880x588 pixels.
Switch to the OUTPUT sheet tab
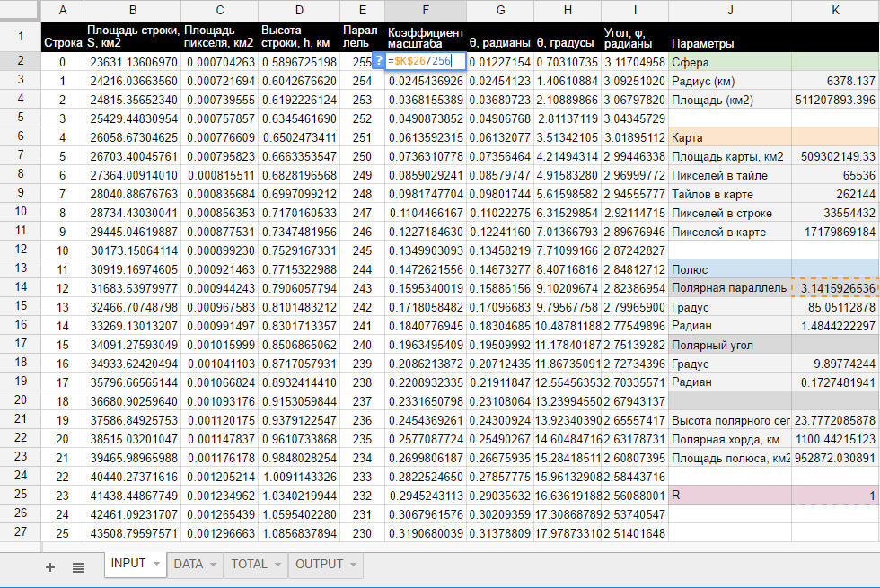(x=319, y=565)
